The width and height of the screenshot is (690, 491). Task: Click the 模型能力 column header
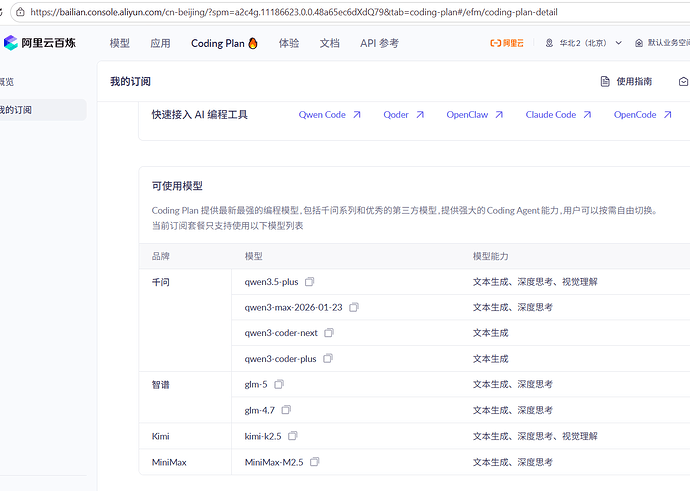coord(490,256)
